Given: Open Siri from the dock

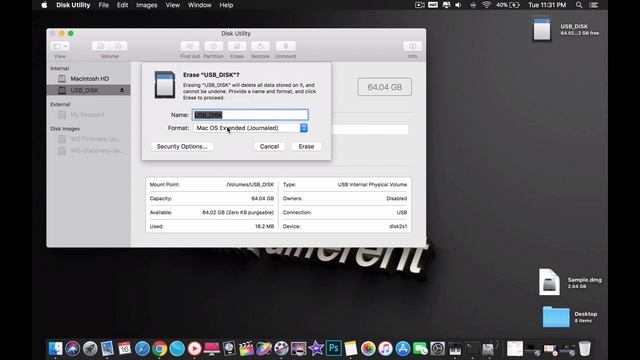Looking at the screenshot, I should pos(73,348).
